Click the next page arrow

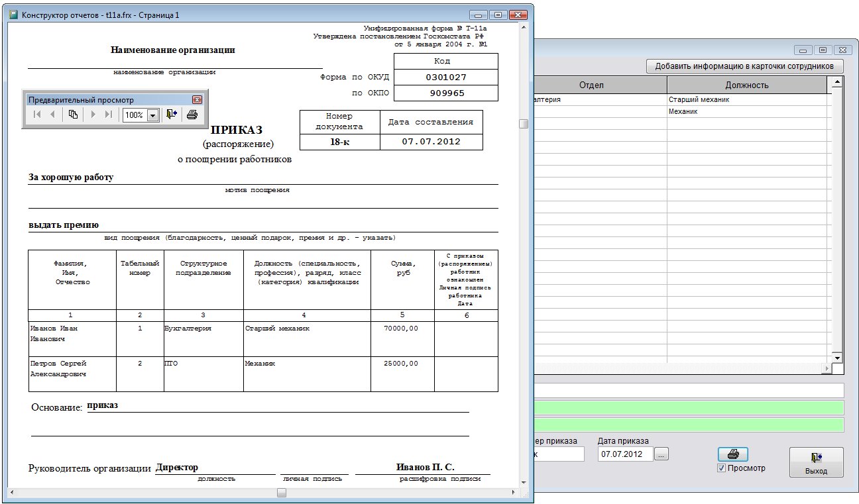point(93,115)
